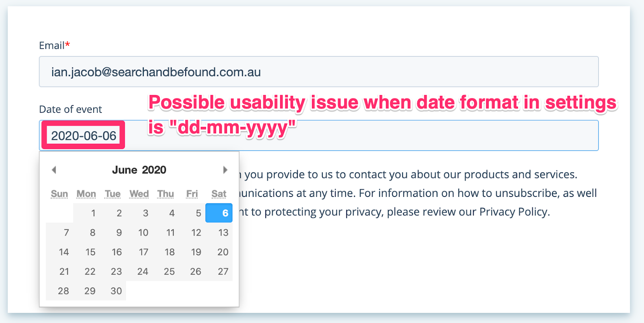644x323 pixels.
Task: Select June 24 in the datepicker
Action: pos(143,271)
